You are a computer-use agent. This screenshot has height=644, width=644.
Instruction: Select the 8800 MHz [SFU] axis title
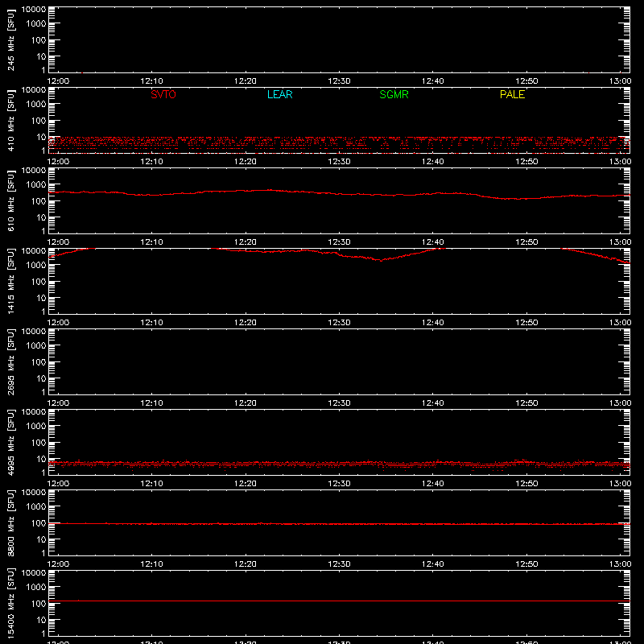tap(11, 522)
